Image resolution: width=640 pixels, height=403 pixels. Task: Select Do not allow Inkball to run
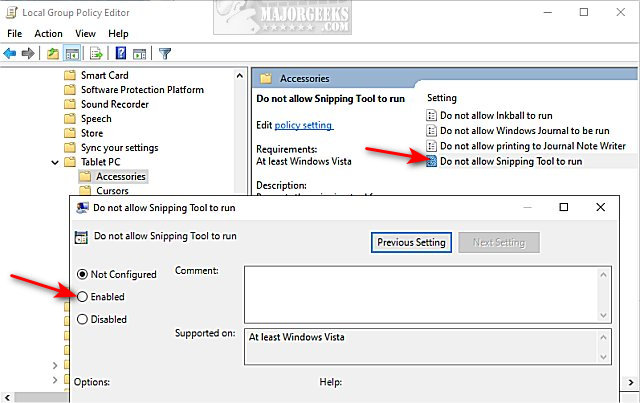click(x=489, y=116)
